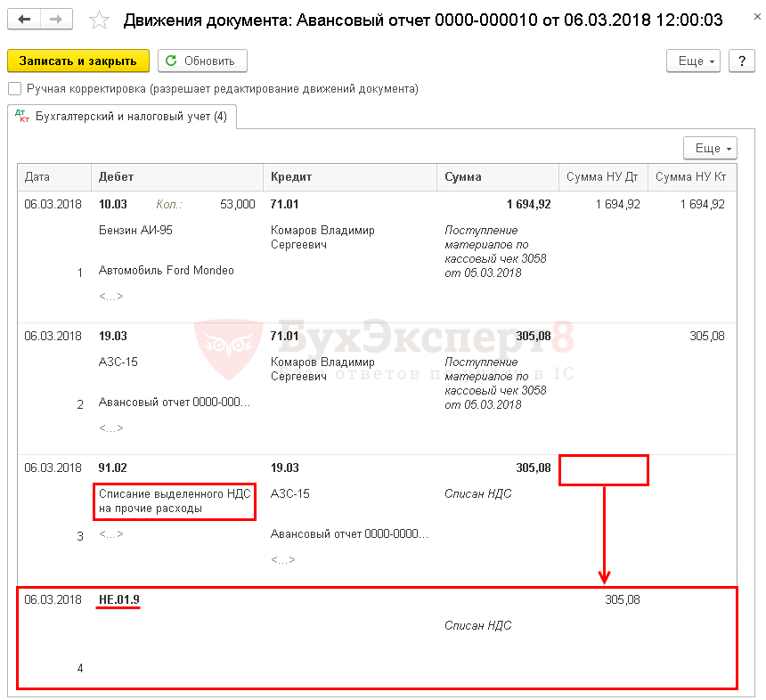
Task: Click the forward navigation arrow
Action: point(56,20)
